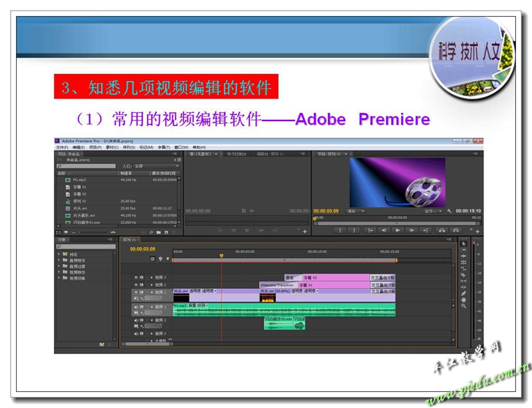Open the 编辑(E) menu
This screenshot has height=408, width=532.
[x=78, y=148]
